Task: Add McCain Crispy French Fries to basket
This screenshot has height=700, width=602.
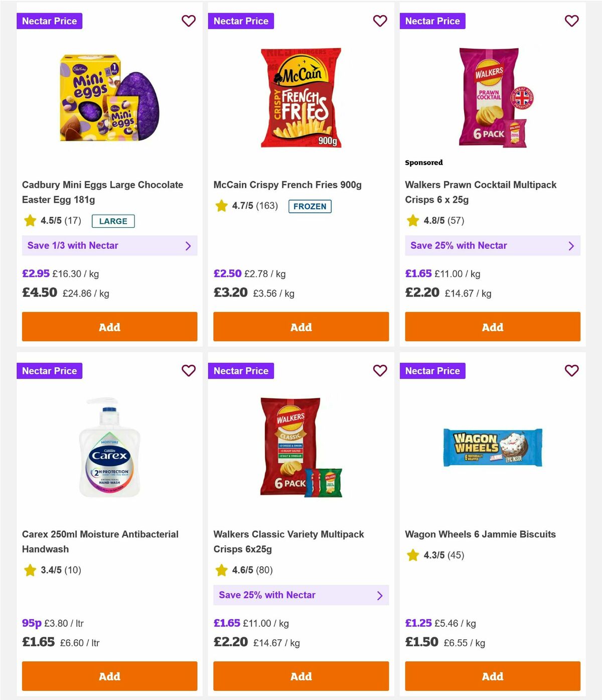Action: point(300,327)
